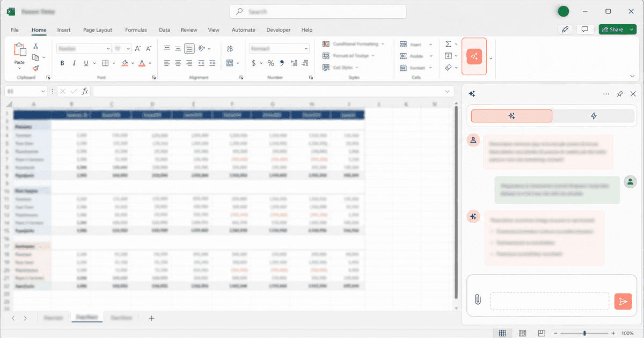This screenshot has width=644, height=338.
Task: Select the Format Painter brush
Action: (35, 68)
